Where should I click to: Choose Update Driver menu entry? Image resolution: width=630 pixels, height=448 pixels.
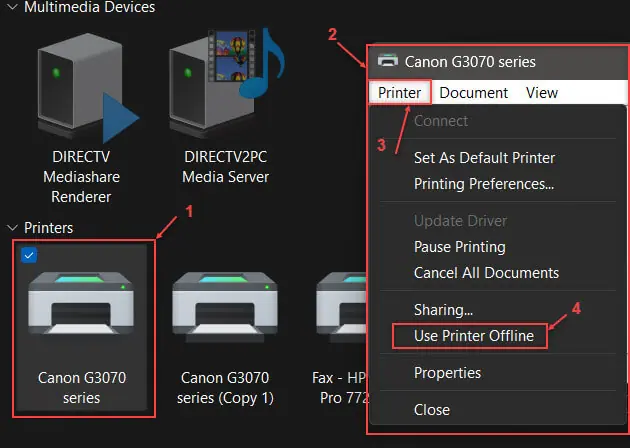click(460, 221)
